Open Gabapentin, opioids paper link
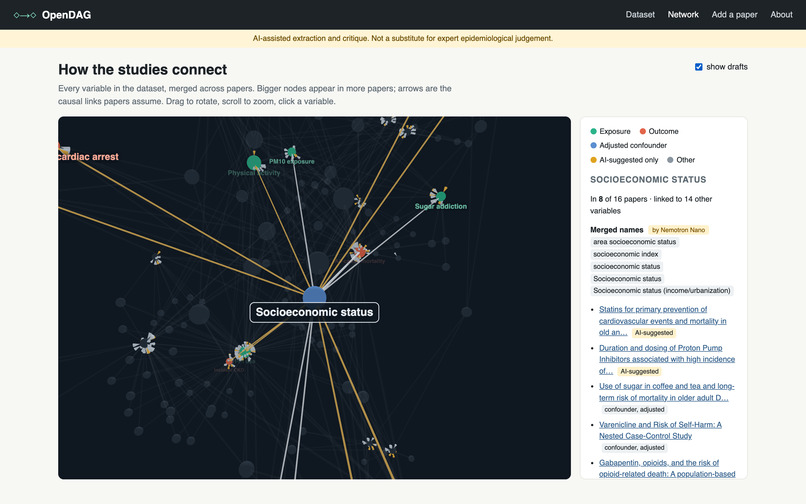The height and width of the screenshot is (504, 806). (667, 469)
